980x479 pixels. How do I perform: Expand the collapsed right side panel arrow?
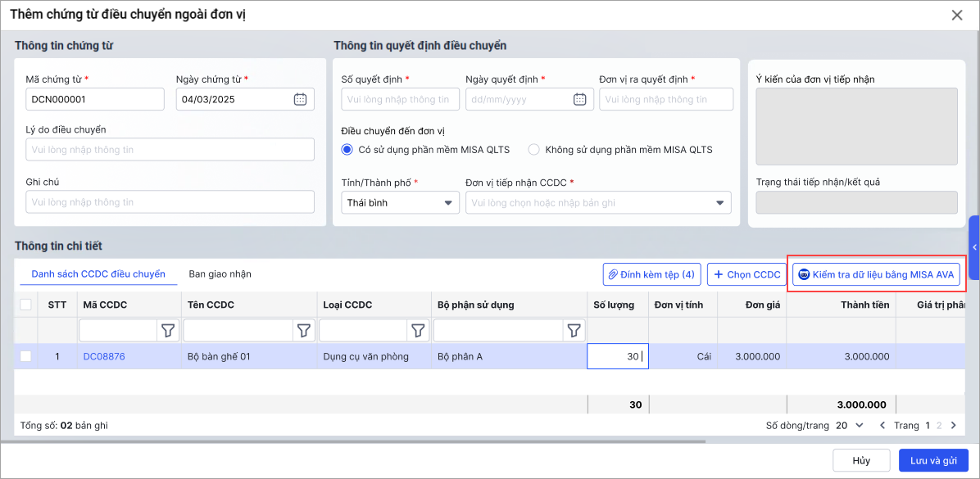[974, 247]
